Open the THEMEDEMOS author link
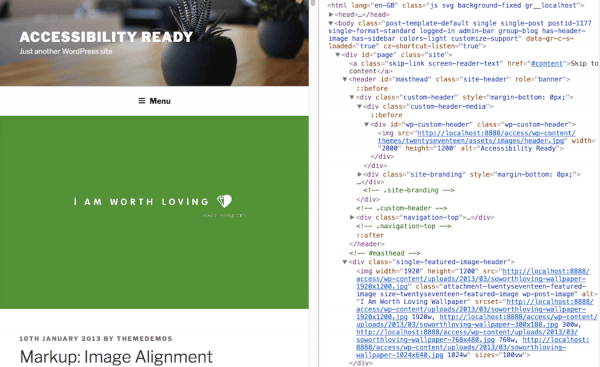600x367 pixels. (x=145, y=339)
